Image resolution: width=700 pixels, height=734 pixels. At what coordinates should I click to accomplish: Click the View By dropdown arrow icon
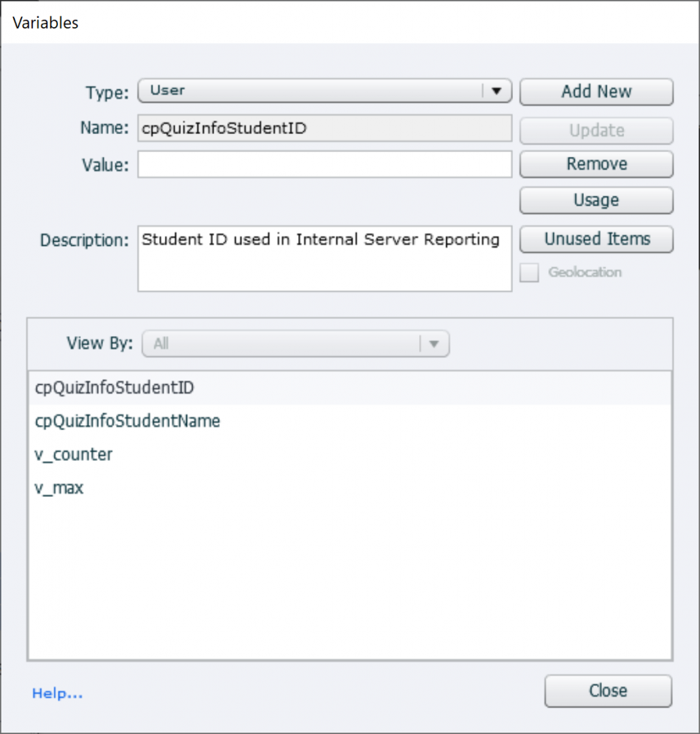(435, 344)
